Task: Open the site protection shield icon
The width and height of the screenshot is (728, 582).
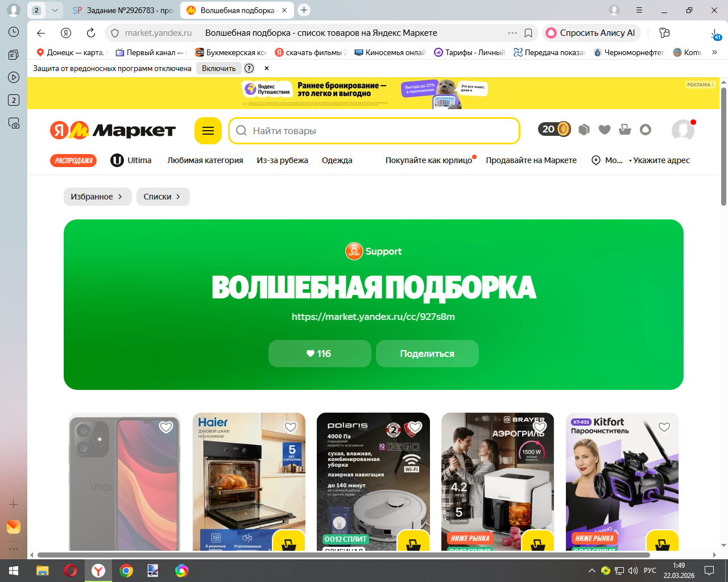Action: [x=115, y=33]
